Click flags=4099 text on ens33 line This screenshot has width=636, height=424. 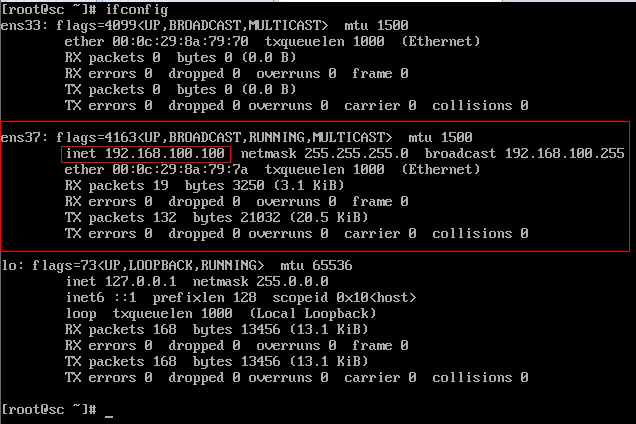coord(96,26)
